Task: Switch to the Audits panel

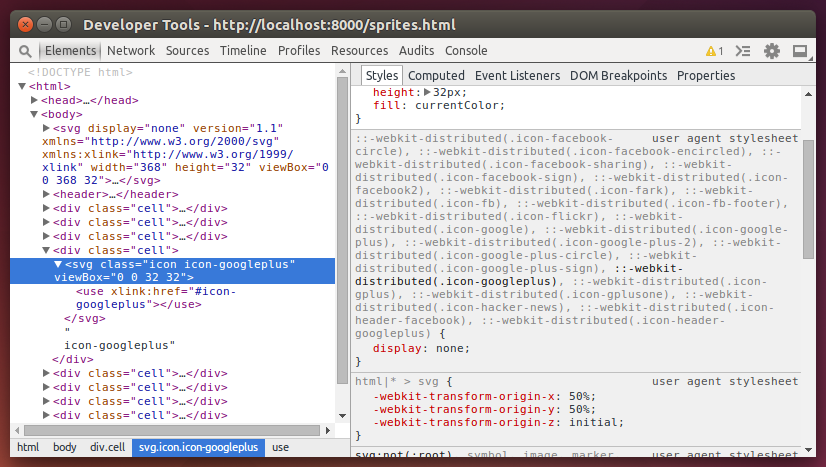Action: click(416, 51)
